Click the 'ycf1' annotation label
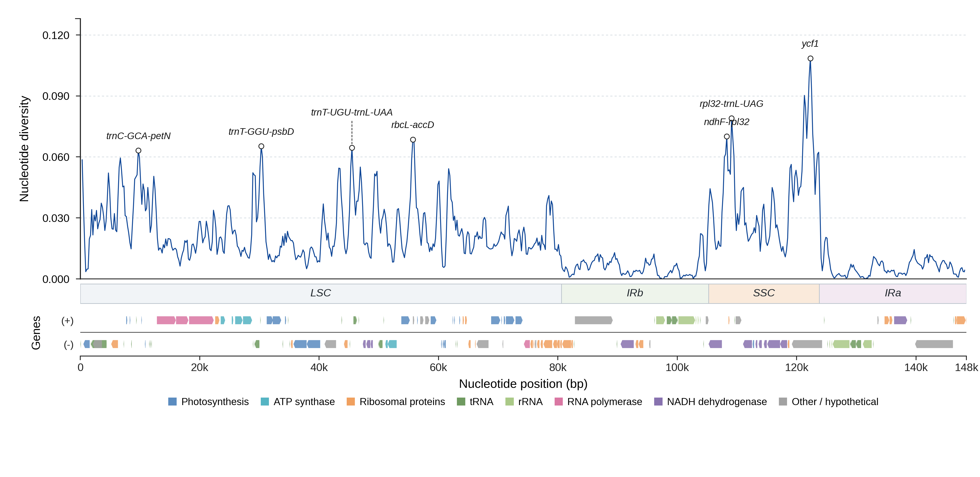Screen dimensions: 980x477 [x=810, y=44]
